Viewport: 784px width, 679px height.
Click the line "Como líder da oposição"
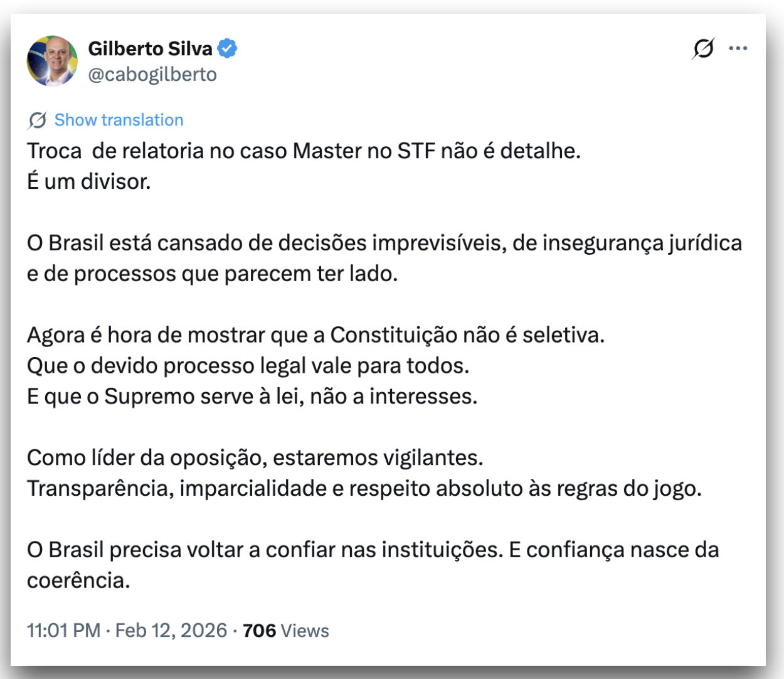[x=255, y=457]
